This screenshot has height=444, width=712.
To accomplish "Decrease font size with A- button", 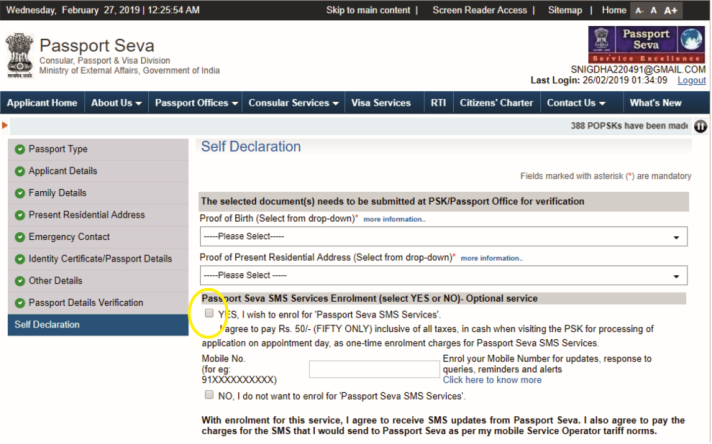I will (x=639, y=10).
